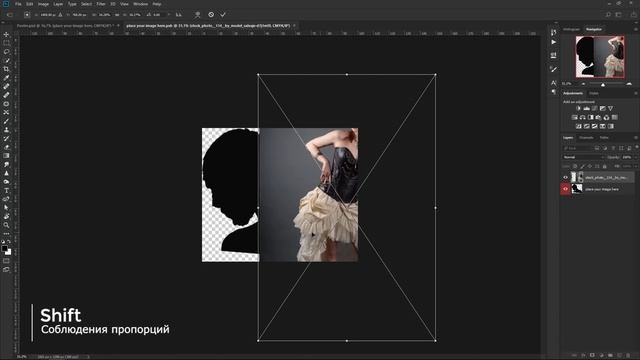Switch to warp mode in options bar
The height and width of the screenshot is (360, 640).
point(198,15)
